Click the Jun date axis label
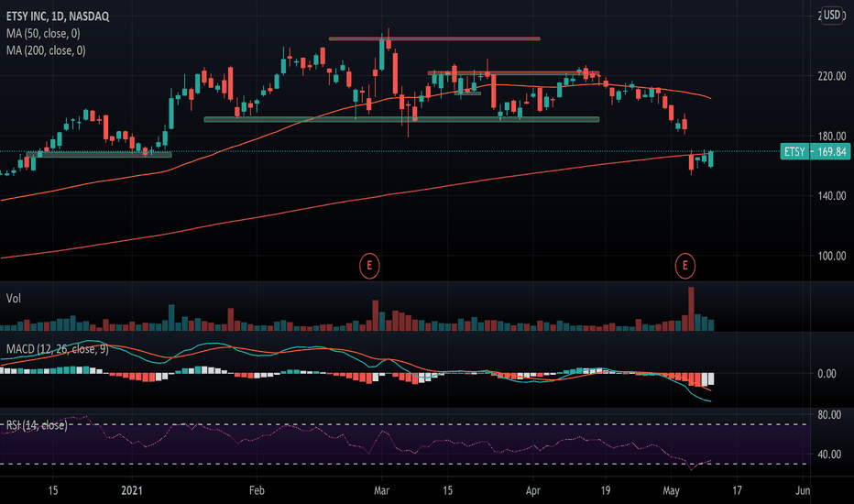The image size is (854, 504). (x=803, y=490)
